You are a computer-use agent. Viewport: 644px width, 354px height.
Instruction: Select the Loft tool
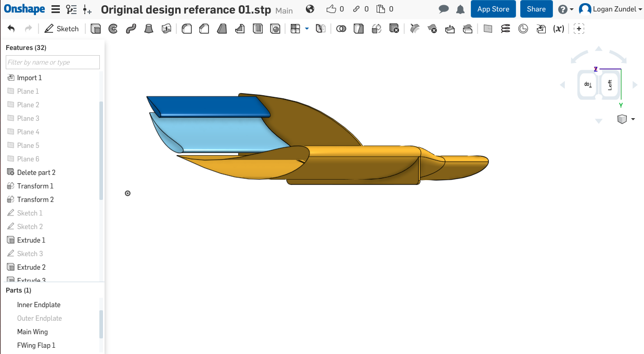pos(149,29)
